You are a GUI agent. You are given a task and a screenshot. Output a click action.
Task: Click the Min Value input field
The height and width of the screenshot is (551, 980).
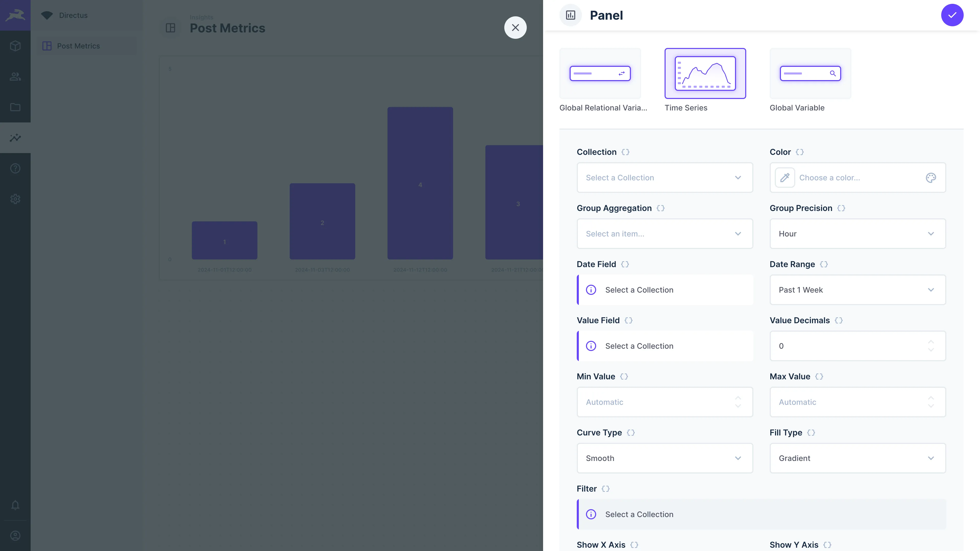654,402
